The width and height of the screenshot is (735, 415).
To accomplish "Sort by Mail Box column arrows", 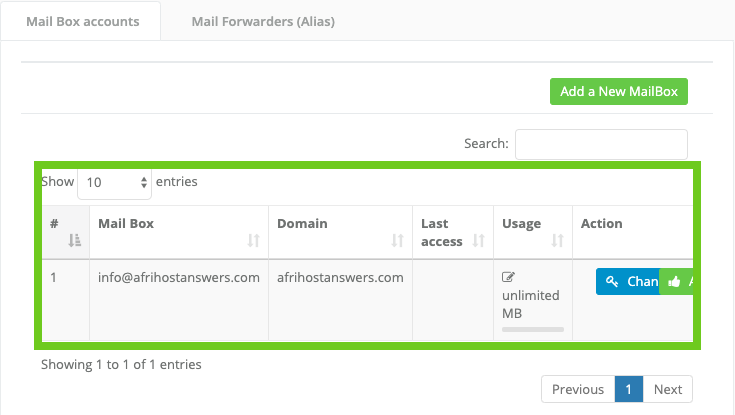I will 253,240.
